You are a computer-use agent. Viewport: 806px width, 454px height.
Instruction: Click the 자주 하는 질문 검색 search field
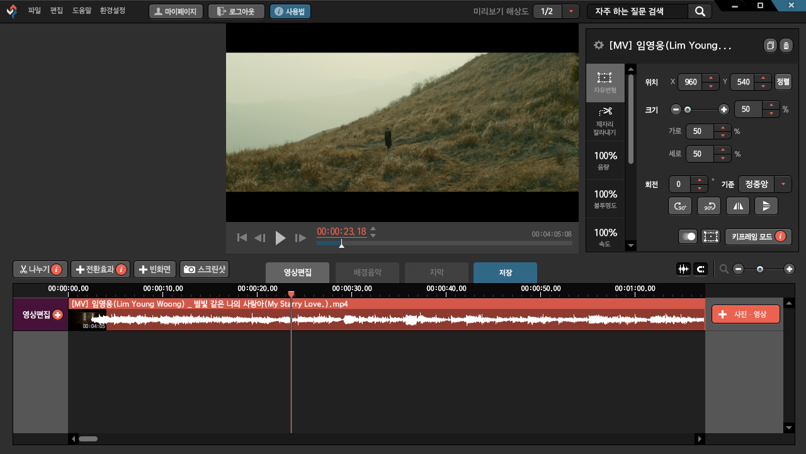click(x=637, y=11)
